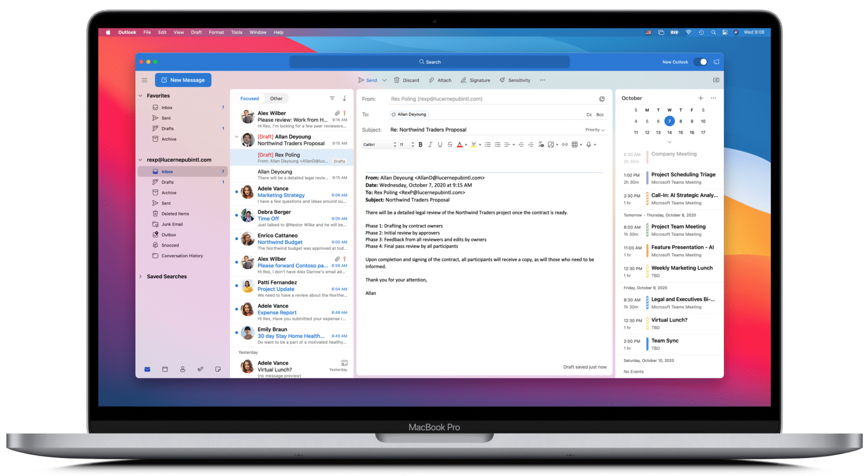Expand Saved Searches
The width and height of the screenshot is (868, 476).
tap(141, 276)
